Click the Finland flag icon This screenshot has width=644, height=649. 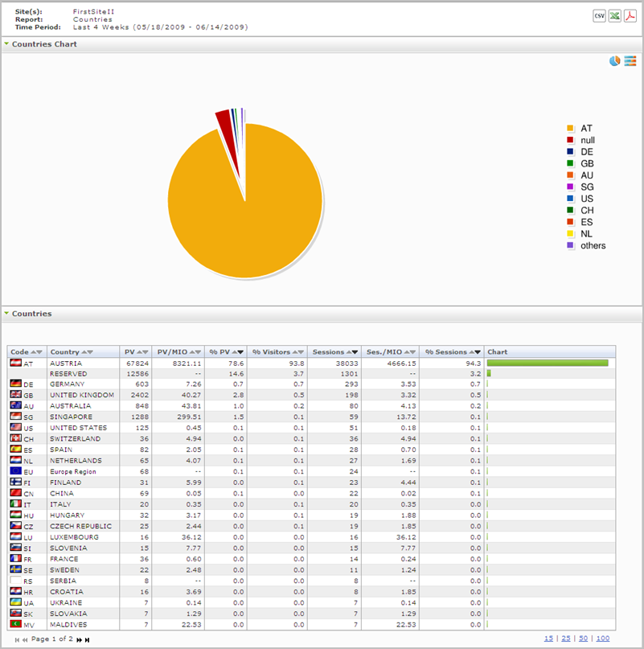point(16,482)
